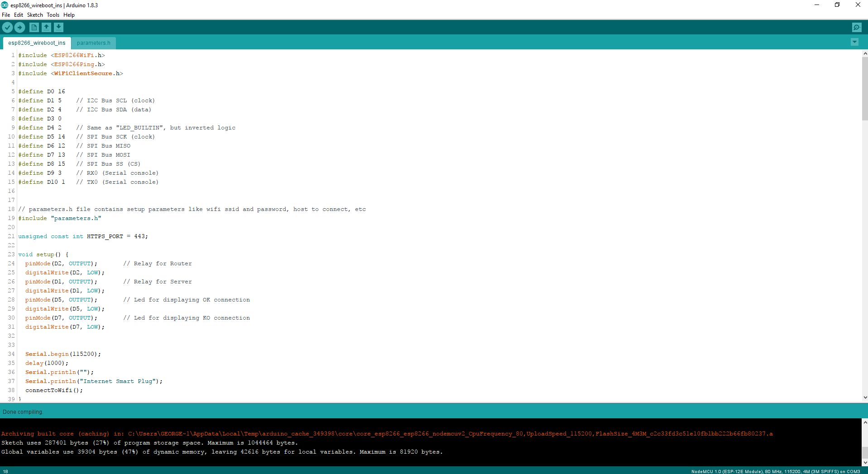Click the connectToWifi() call

[54, 390]
